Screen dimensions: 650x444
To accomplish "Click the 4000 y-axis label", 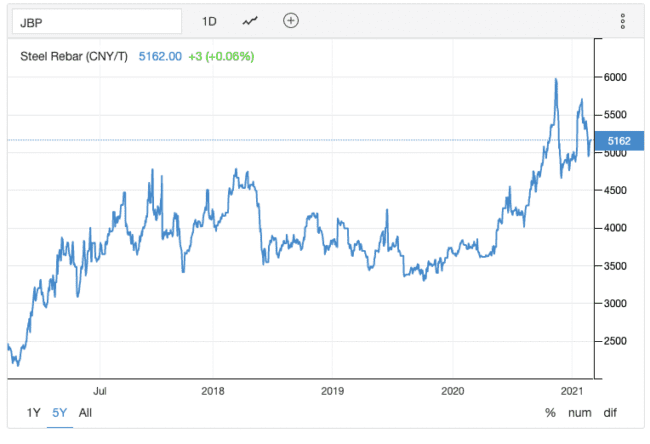I will (615, 228).
